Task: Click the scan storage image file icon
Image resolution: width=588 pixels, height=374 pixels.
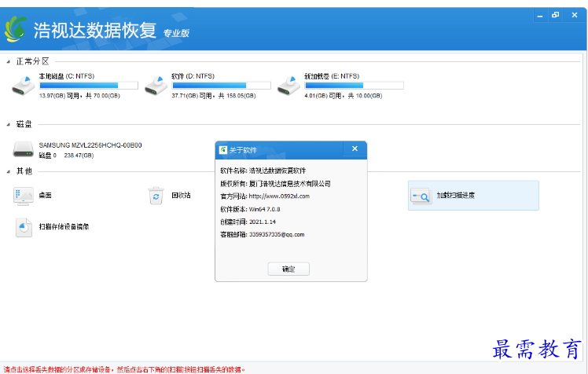Action: click(24, 227)
